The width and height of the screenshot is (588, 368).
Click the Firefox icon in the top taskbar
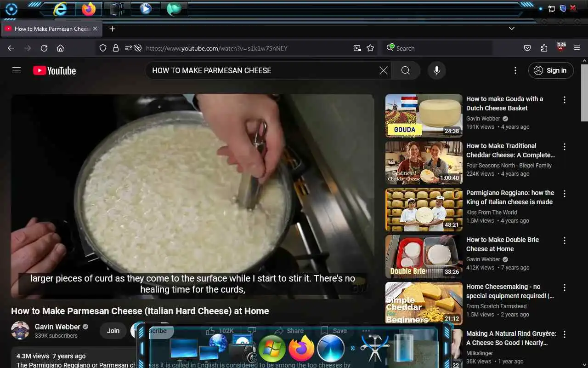point(89,9)
